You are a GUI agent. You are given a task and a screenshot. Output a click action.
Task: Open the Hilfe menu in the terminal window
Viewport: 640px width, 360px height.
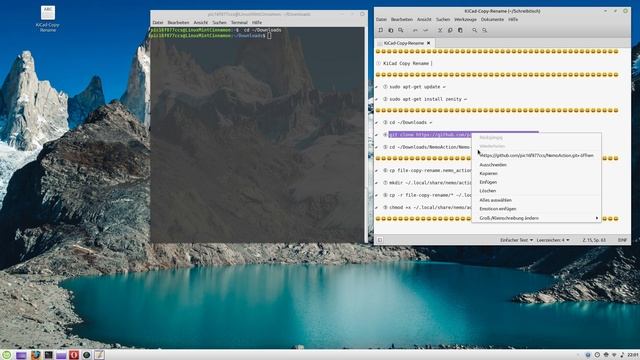[x=257, y=22]
